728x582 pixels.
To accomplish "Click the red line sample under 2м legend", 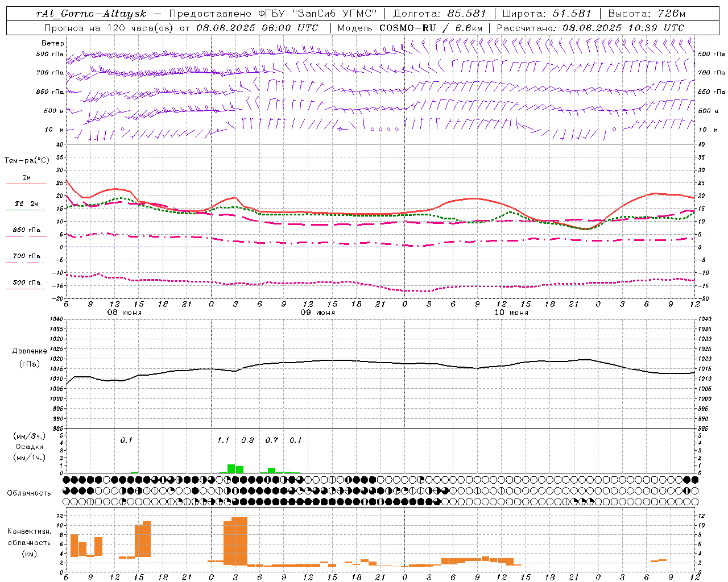I will click(26, 184).
